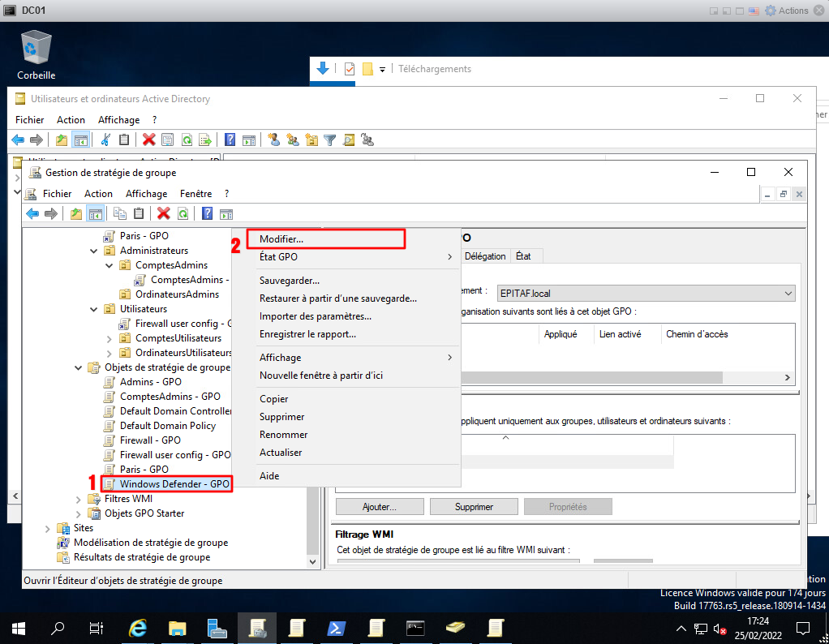Click the back arrow in Gestion de stratégie toolbar
The height and width of the screenshot is (644, 829).
point(32,213)
